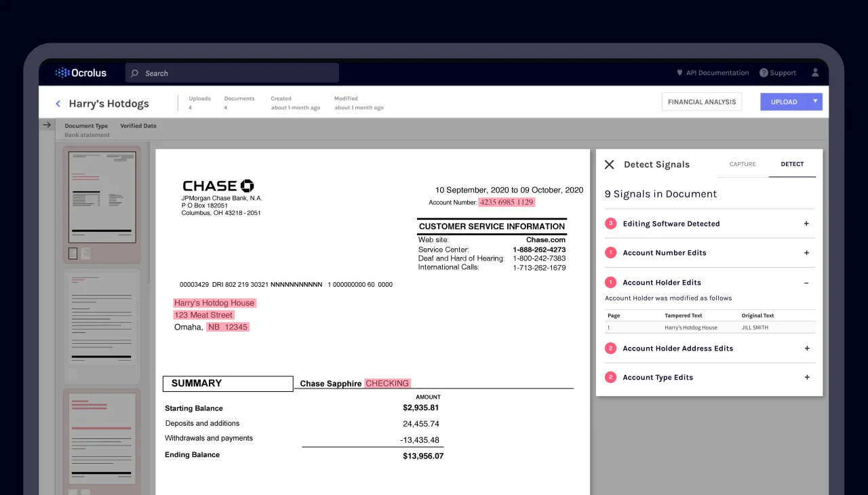Click the Financial Analysis button
Viewport: 868px width, 495px height.
[702, 102]
